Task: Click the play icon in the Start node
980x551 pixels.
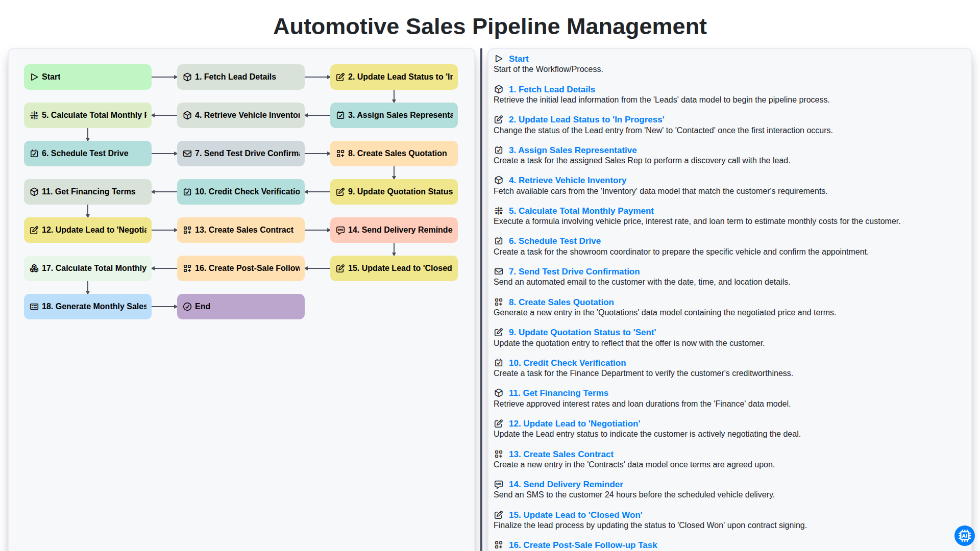Action: click(34, 77)
